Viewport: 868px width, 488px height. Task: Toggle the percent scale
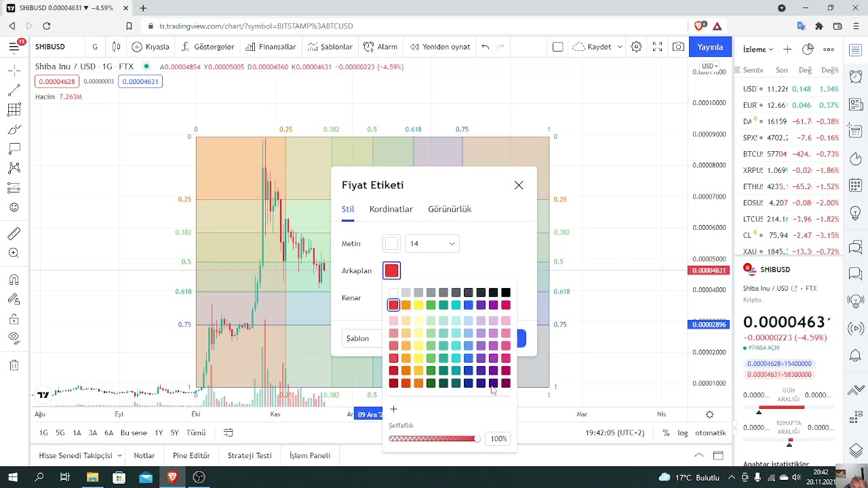point(666,432)
